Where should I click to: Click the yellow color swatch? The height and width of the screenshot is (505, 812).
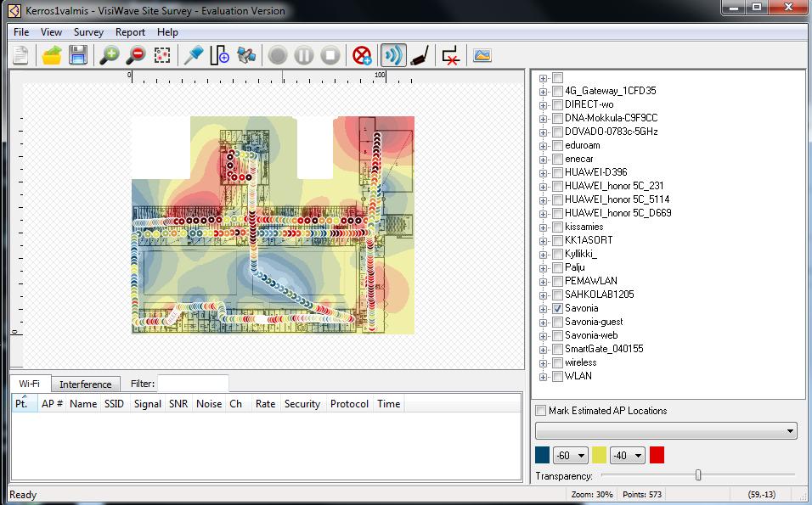point(599,455)
